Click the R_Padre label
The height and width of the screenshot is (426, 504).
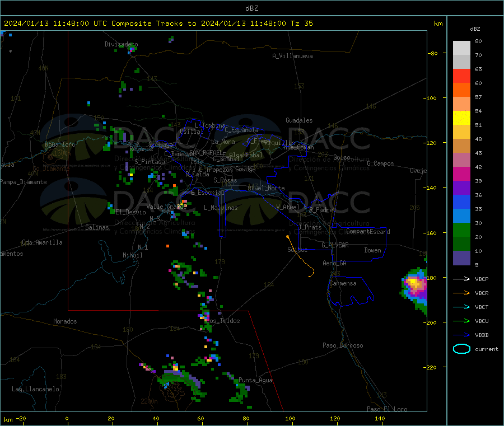(321, 210)
